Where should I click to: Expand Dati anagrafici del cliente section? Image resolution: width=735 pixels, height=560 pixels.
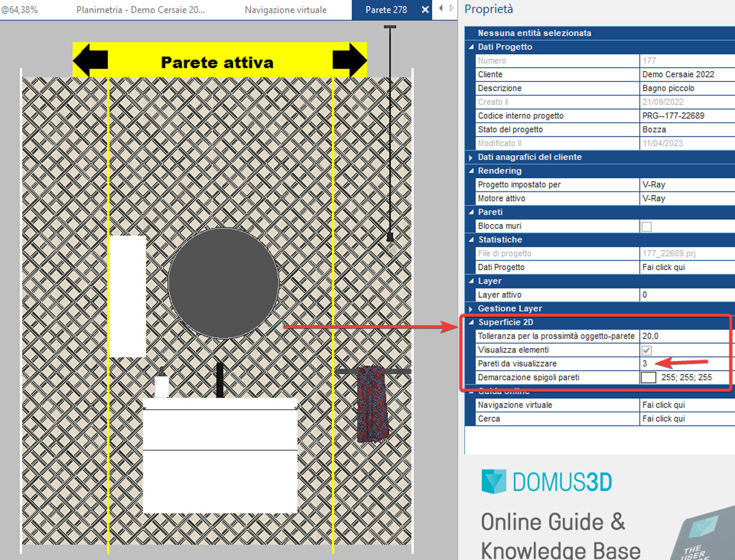point(470,157)
